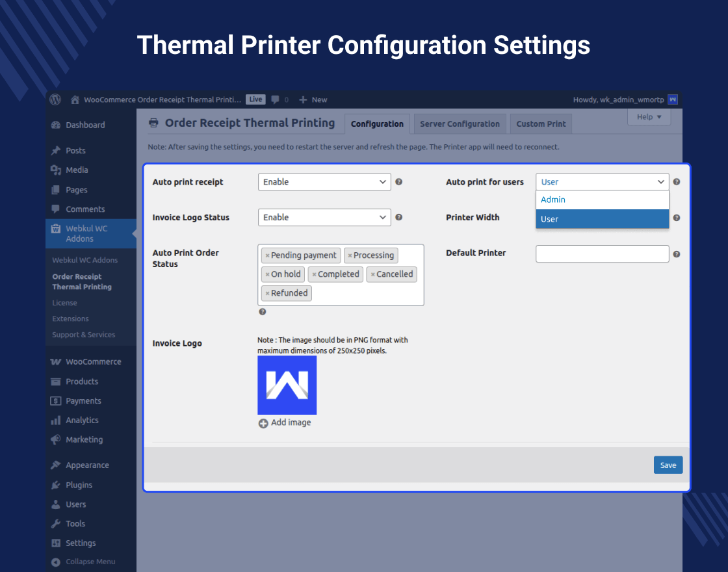The height and width of the screenshot is (572, 728).
Task: Click the Webkul WC Addons bag icon
Action: click(56, 228)
